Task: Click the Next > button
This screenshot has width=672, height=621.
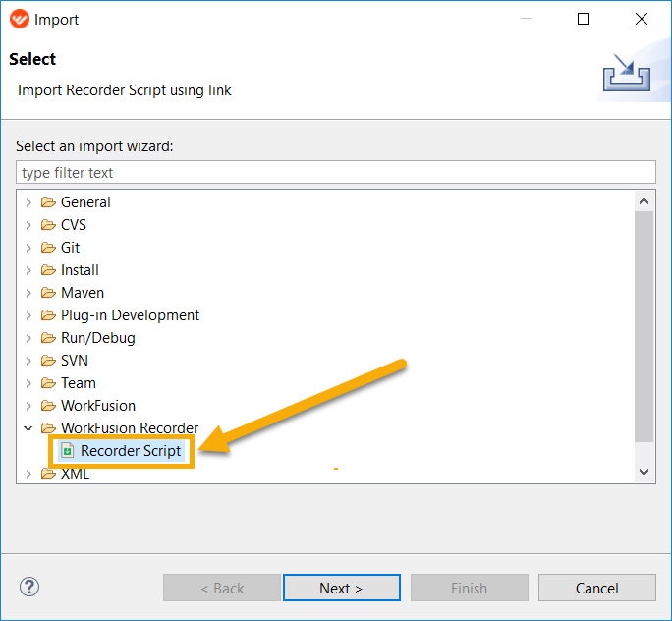Action: (x=342, y=588)
